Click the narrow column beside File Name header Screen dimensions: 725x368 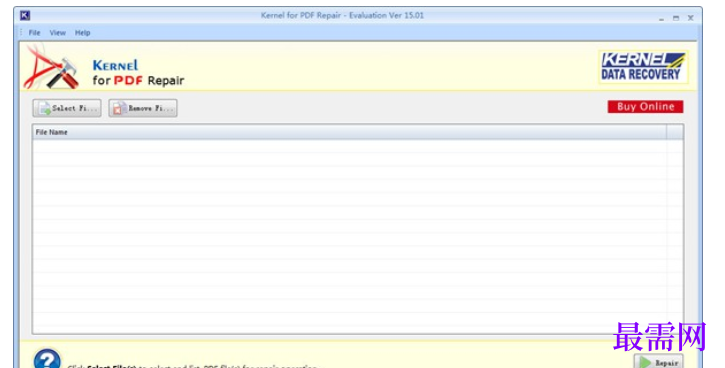[x=675, y=132]
